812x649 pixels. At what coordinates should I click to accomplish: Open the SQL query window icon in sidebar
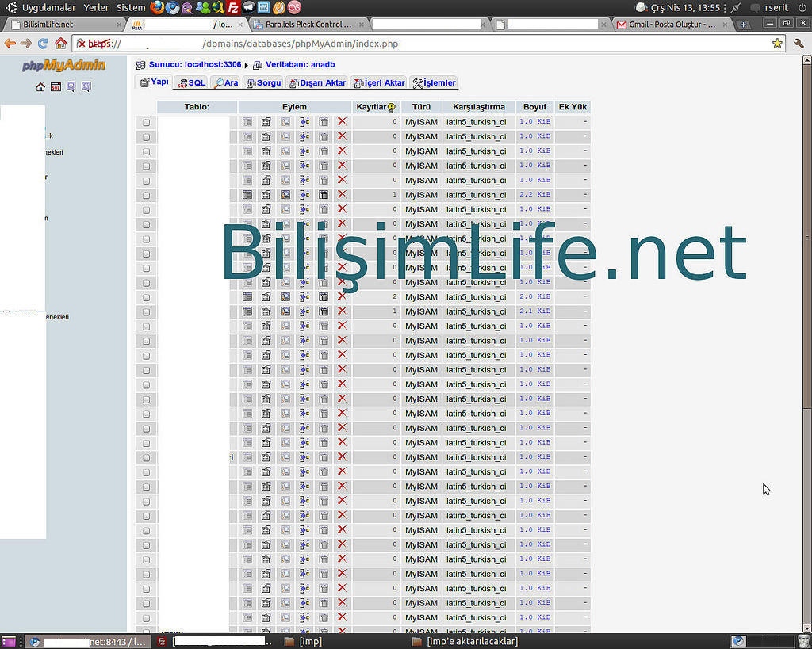pyautogui.click(x=56, y=87)
